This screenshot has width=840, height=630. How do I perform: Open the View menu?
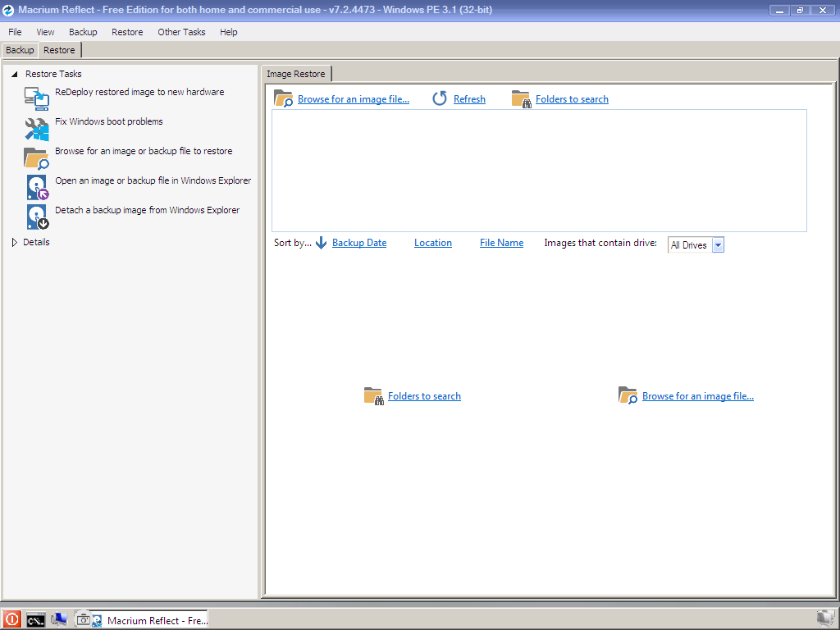[46, 32]
